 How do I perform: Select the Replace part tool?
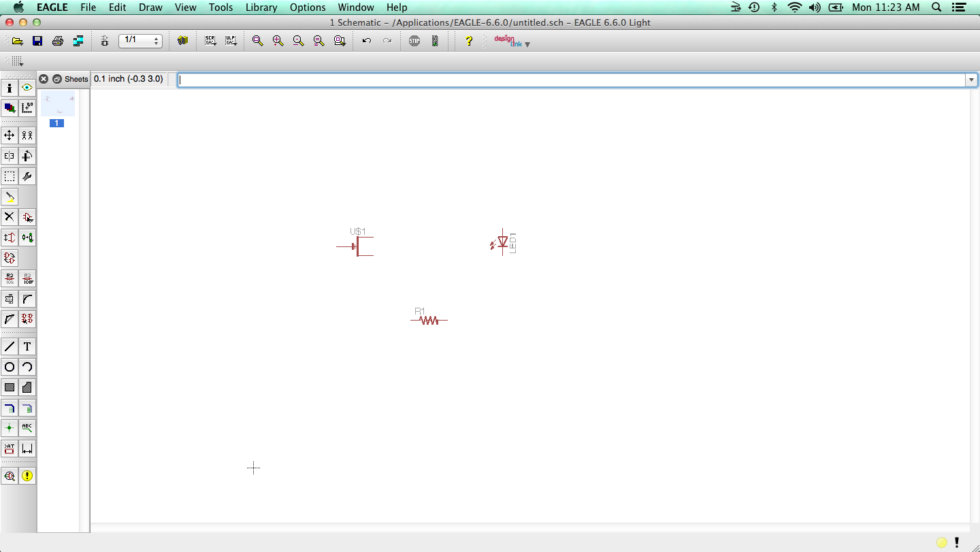pyautogui.click(x=27, y=238)
